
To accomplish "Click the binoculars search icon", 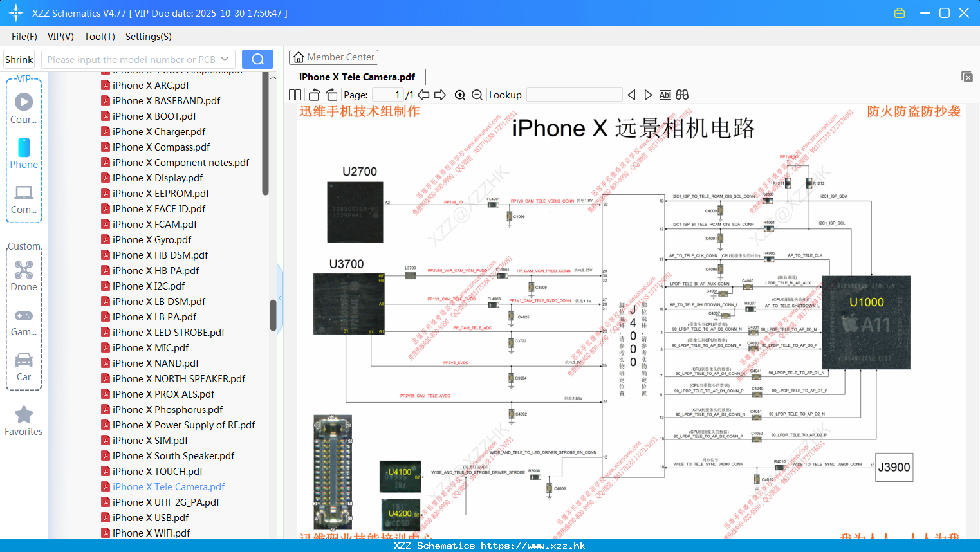I will [x=682, y=95].
